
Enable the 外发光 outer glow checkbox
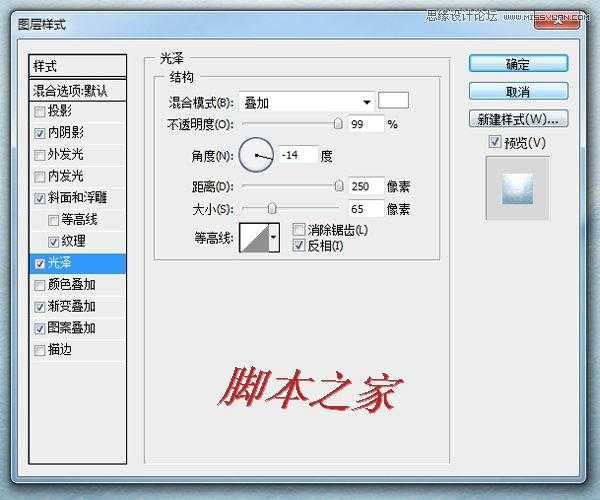39,155
